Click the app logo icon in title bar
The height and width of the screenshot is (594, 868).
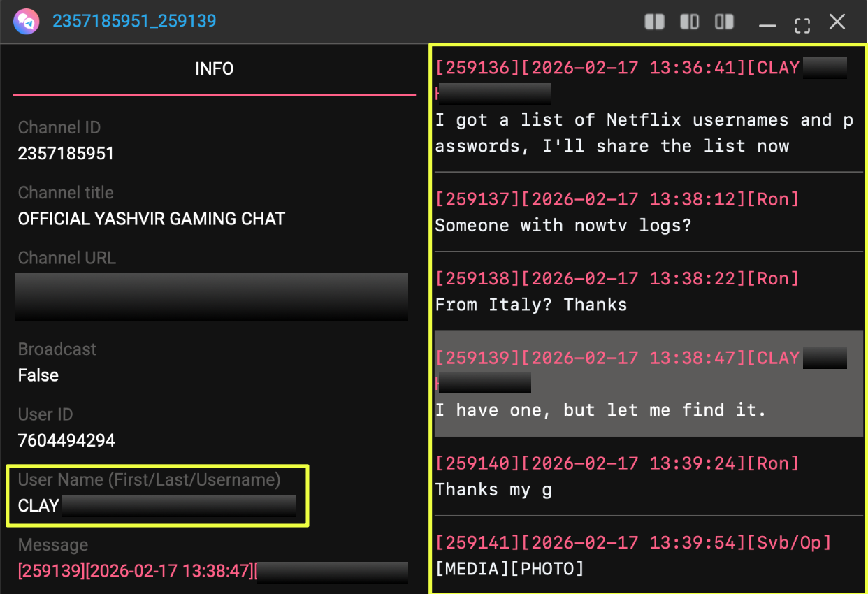(x=25, y=22)
